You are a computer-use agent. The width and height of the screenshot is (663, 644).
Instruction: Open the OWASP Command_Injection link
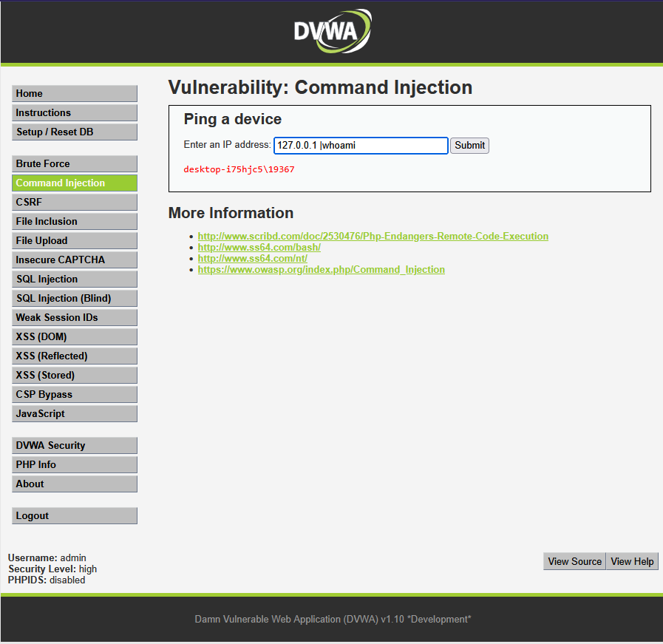tap(322, 269)
